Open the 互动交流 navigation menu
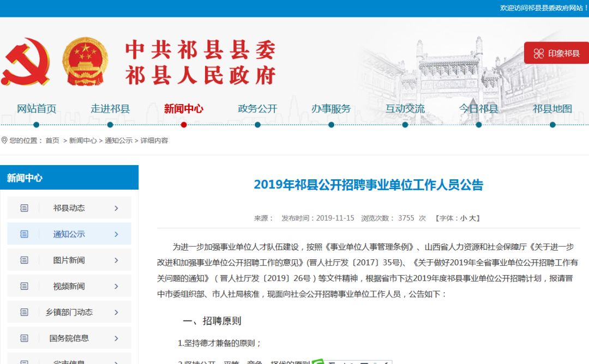The image size is (589, 364). pyautogui.click(x=405, y=108)
